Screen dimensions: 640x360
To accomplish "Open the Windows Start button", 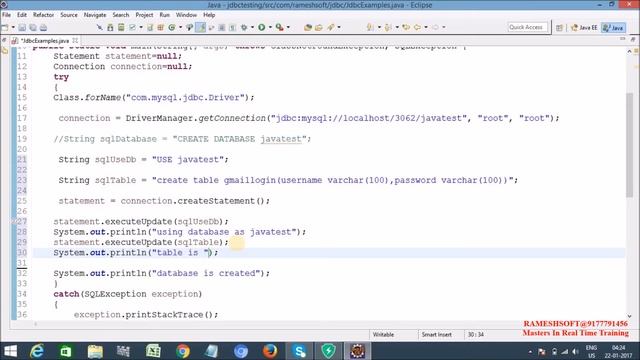I will click(x=10, y=351).
